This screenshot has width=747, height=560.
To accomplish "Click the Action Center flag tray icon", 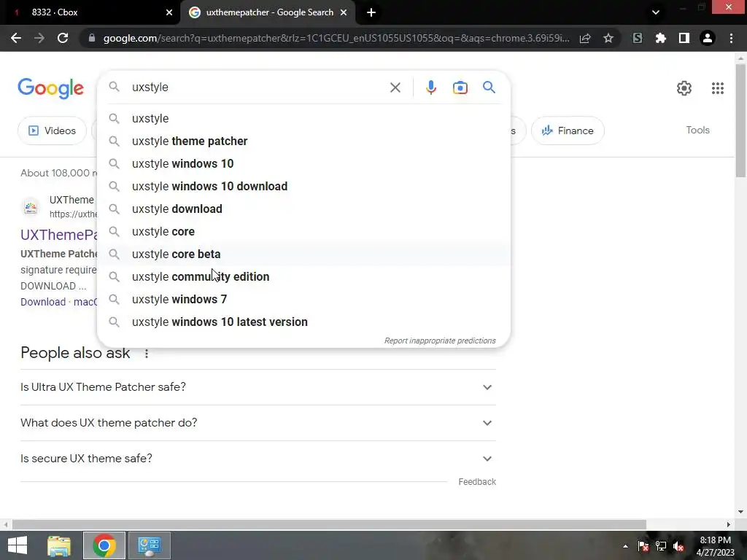I will [643, 546].
